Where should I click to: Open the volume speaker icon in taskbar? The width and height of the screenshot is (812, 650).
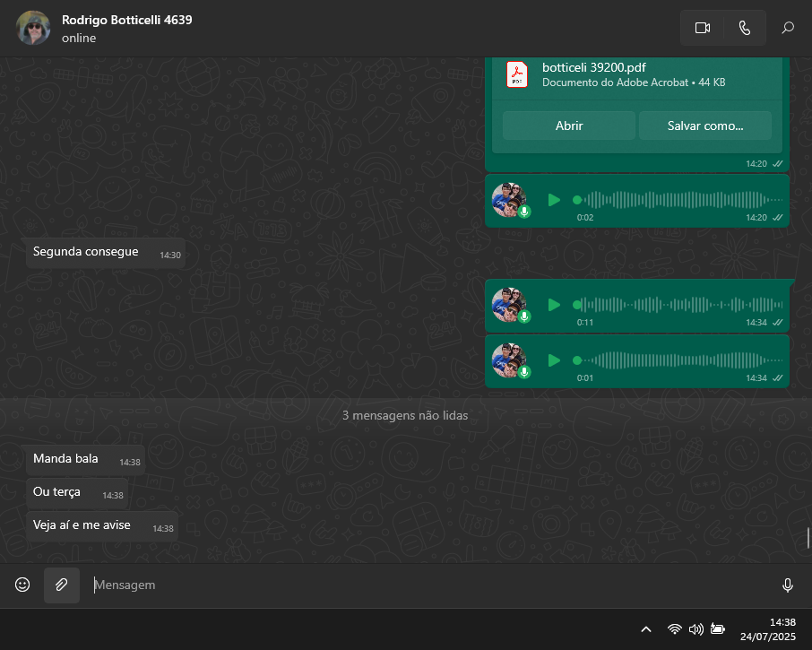click(x=695, y=629)
